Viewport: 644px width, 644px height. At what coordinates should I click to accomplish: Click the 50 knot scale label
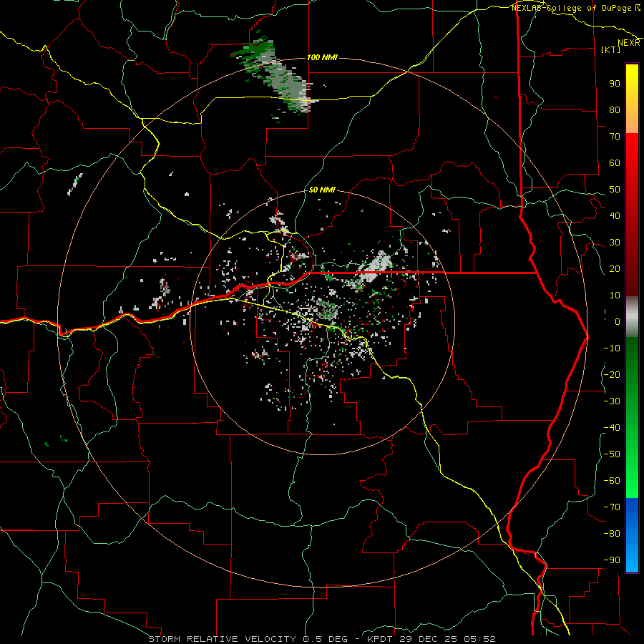(615, 190)
